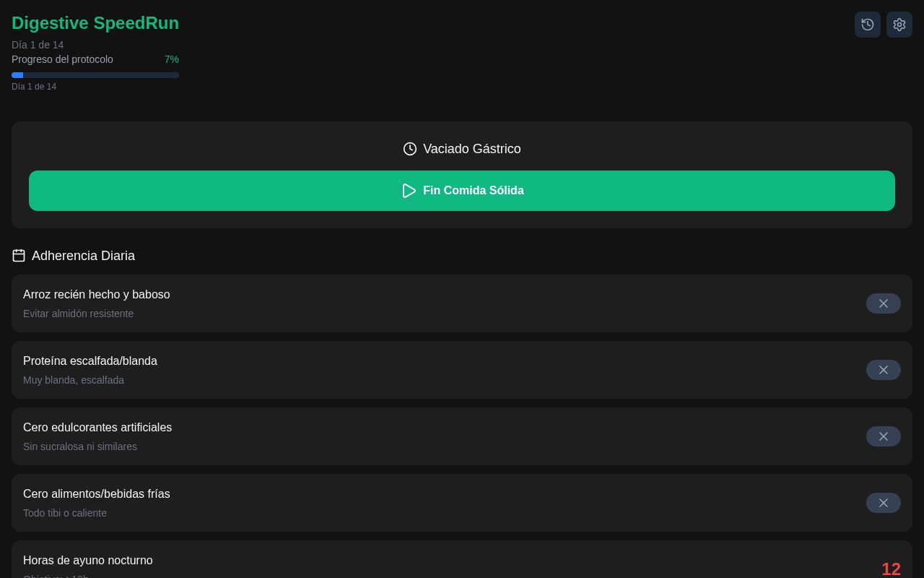Screen dimensions: 924x578
Task: Click the Vaciado Gástrico heading text
Action: coord(472,149)
